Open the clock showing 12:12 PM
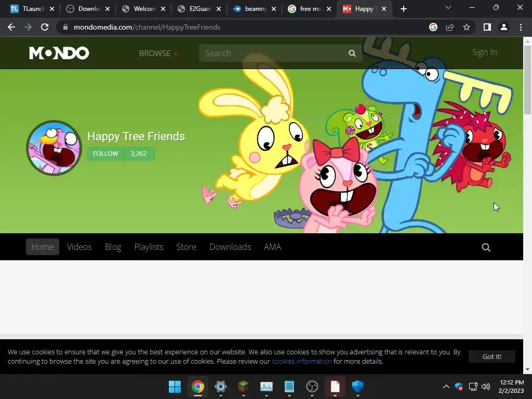The image size is (532, 399). click(511, 387)
